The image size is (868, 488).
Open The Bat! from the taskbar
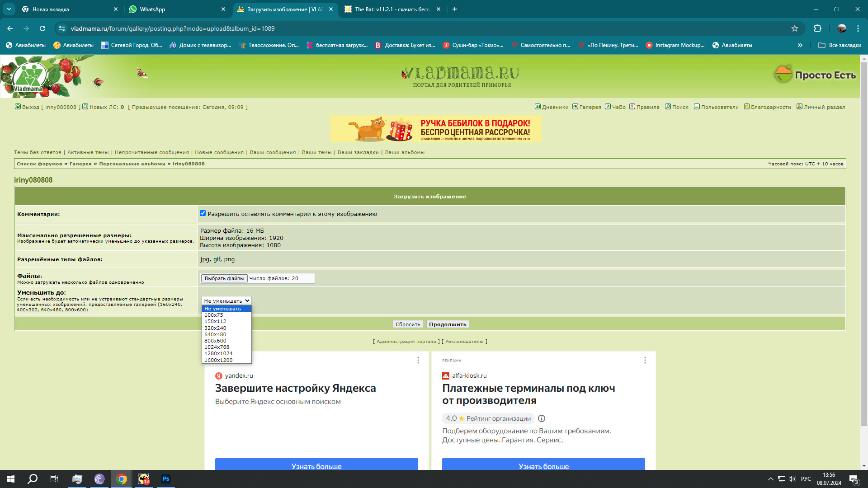144,479
